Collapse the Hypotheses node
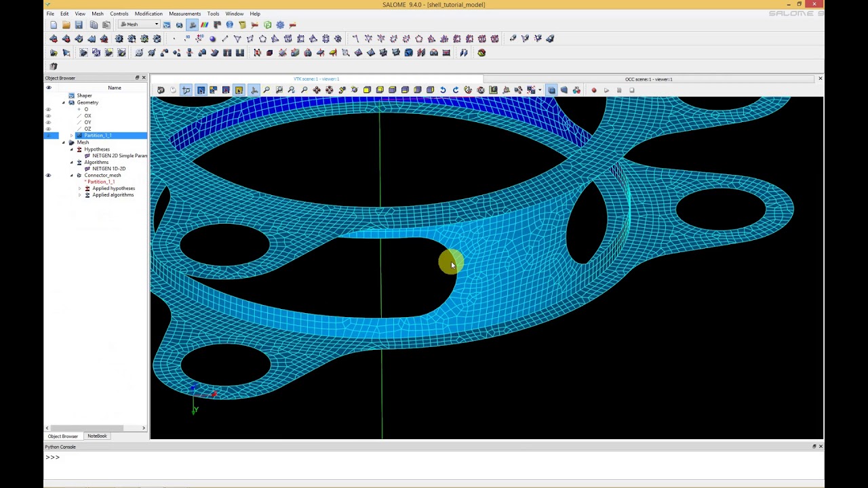 71,149
